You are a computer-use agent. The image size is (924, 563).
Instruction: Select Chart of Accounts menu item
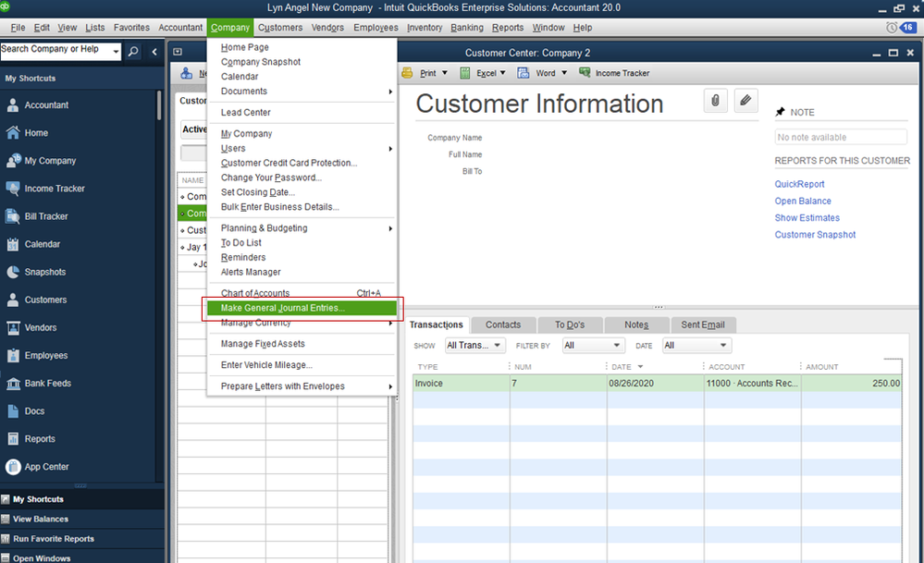pos(302,293)
